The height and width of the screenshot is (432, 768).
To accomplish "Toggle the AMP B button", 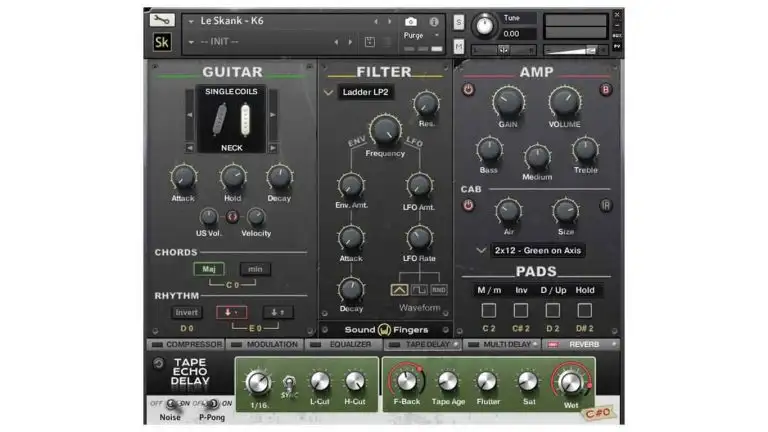I will [x=605, y=90].
